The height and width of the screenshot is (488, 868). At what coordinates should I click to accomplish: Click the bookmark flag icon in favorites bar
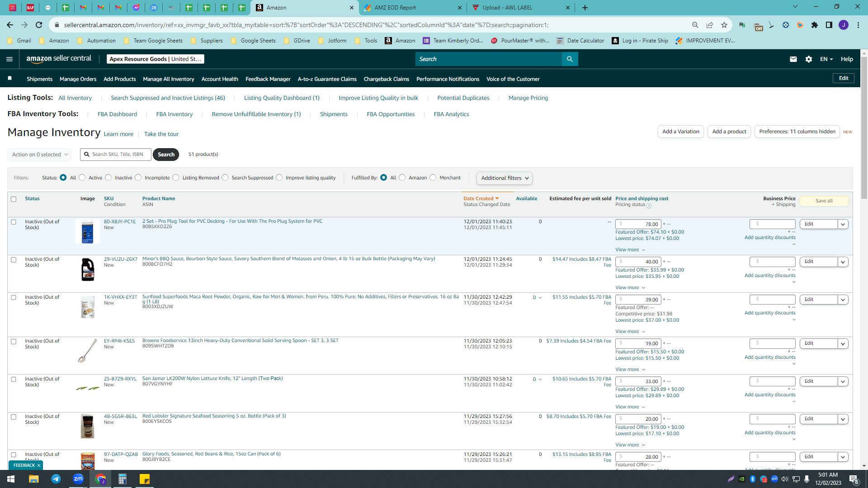(9, 79)
